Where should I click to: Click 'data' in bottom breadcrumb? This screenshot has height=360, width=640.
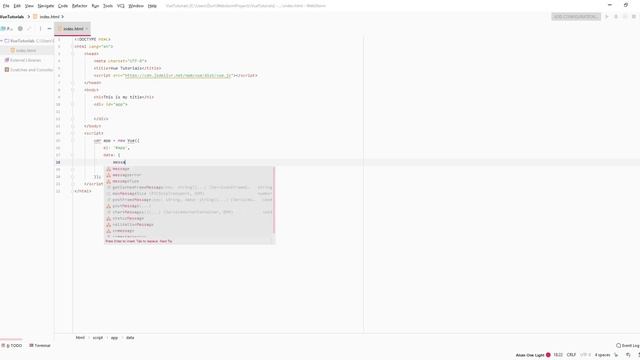click(130, 338)
